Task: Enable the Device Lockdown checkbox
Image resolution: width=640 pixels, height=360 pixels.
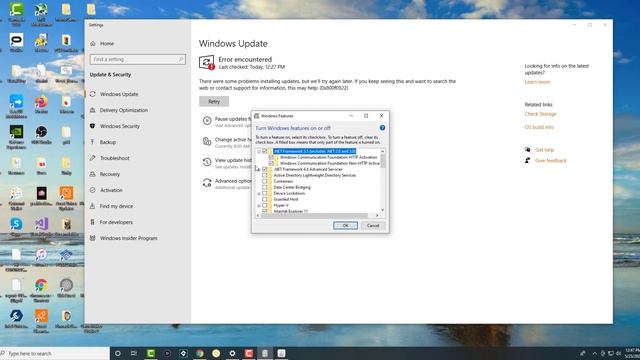Action: 265,193
